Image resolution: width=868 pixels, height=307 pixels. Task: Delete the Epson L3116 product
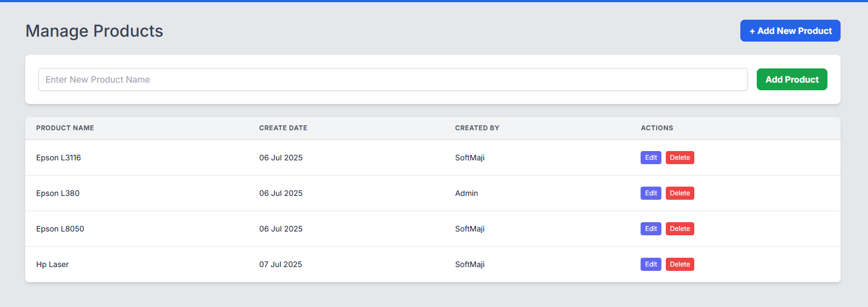[x=679, y=158]
